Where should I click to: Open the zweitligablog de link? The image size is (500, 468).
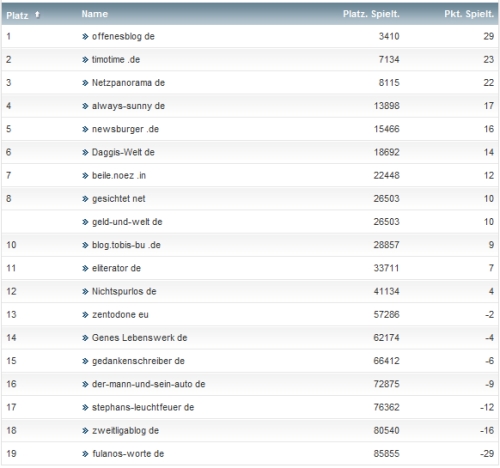[125, 430]
